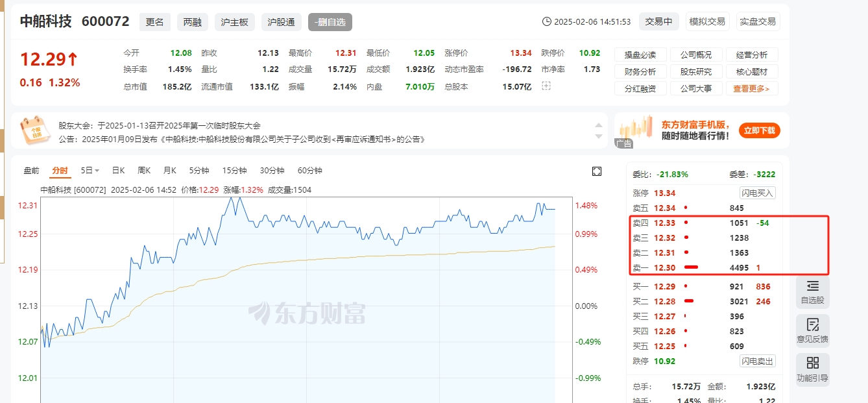Switch to 月K chart tab
868x403 pixels.
[x=170, y=171]
